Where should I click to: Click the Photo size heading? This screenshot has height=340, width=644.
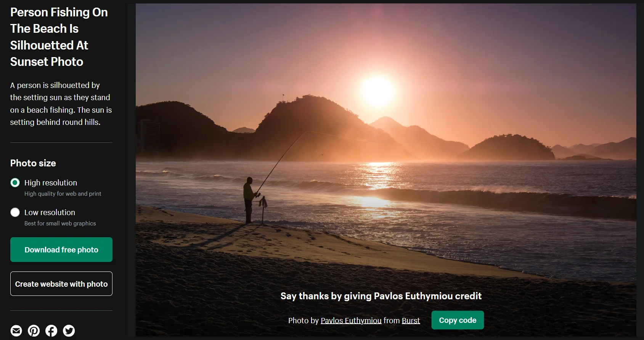[x=33, y=163]
